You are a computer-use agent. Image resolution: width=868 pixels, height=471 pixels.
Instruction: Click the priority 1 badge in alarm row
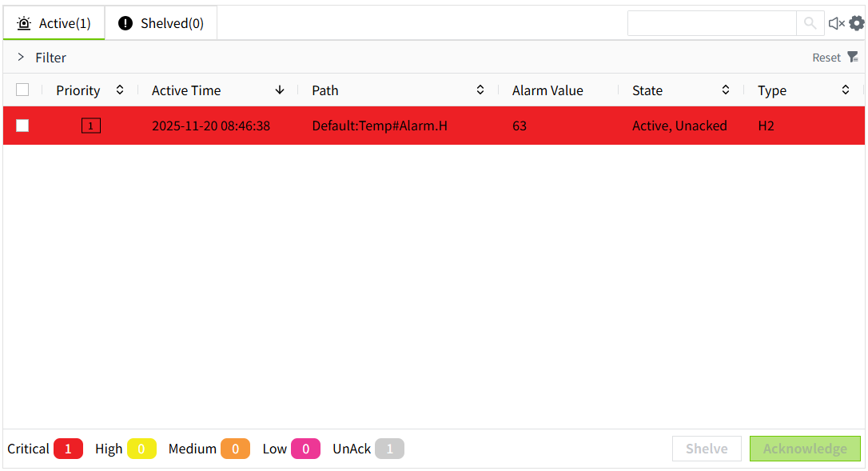click(x=91, y=126)
